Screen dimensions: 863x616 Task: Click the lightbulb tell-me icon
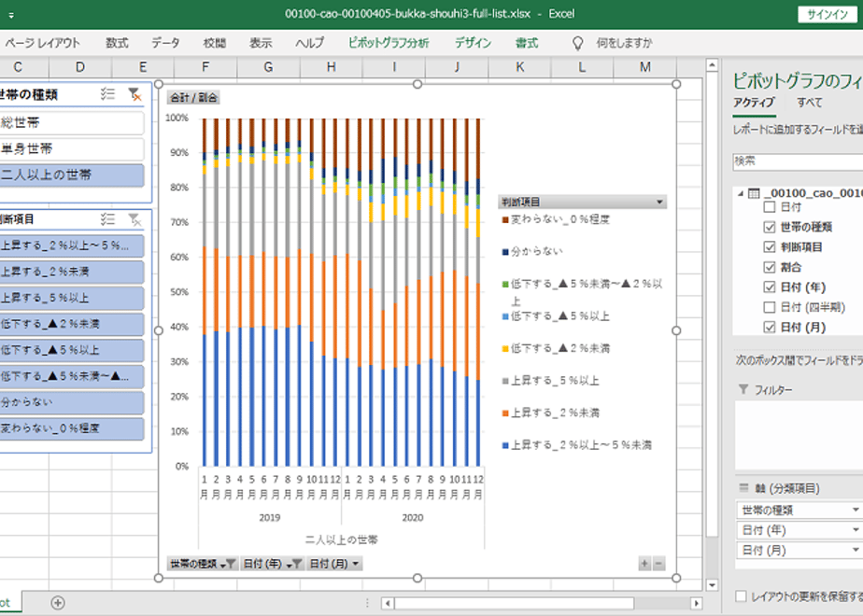pyautogui.click(x=577, y=43)
